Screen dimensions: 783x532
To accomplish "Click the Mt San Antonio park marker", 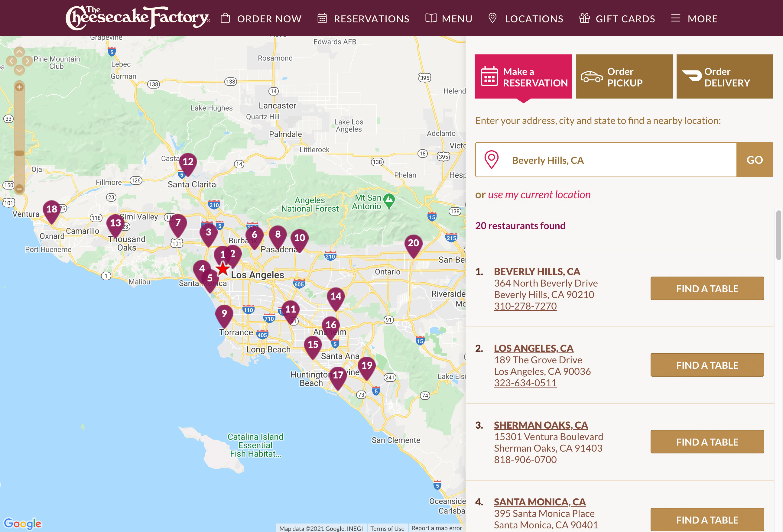I will [x=389, y=201].
